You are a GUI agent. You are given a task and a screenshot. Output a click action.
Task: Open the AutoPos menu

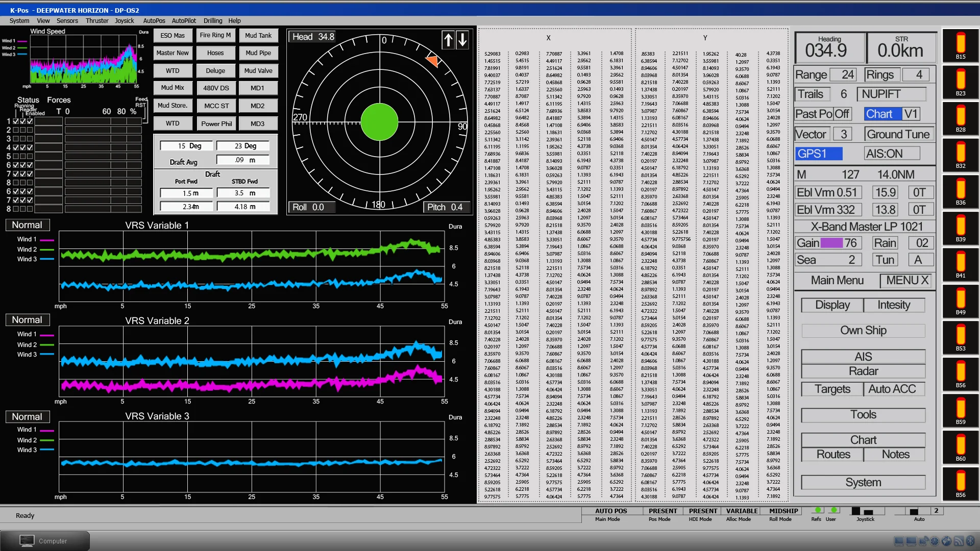[154, 21]
